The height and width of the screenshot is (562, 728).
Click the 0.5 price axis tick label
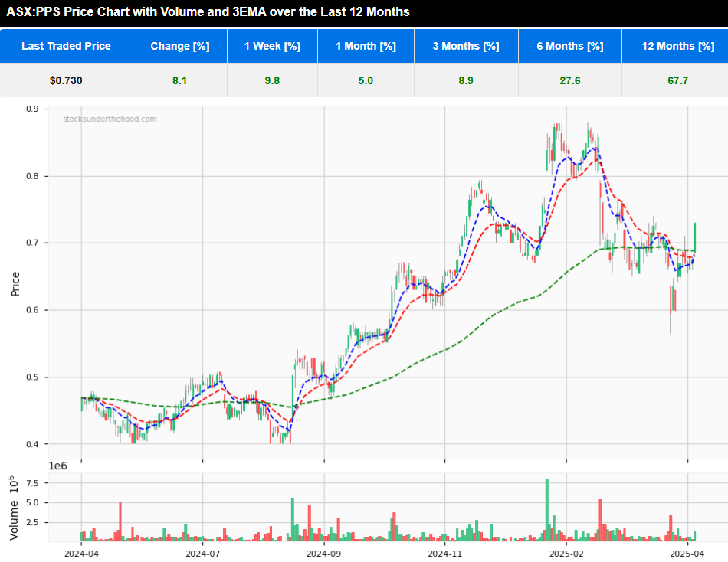tap(32, 377)
